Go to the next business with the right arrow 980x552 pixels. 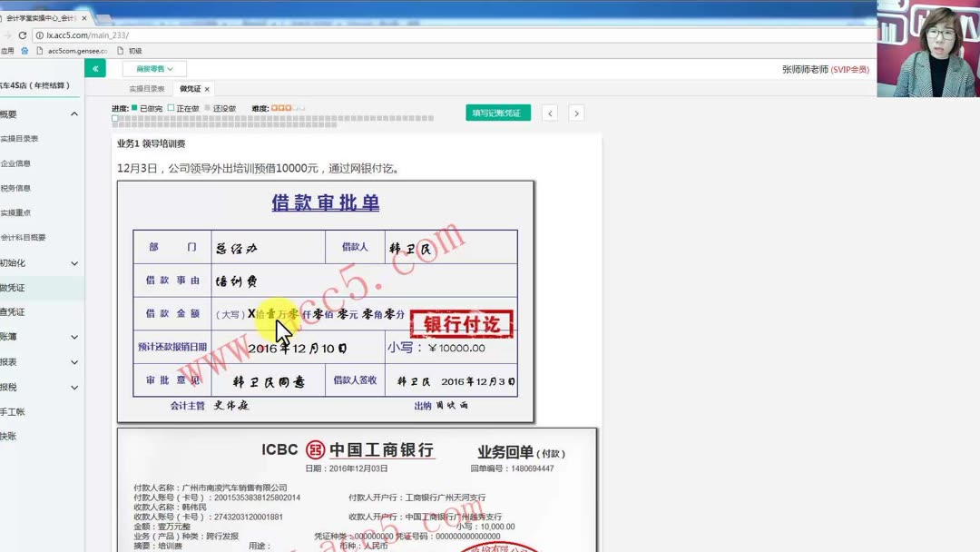pyautogui.click(x=577, y=114)
